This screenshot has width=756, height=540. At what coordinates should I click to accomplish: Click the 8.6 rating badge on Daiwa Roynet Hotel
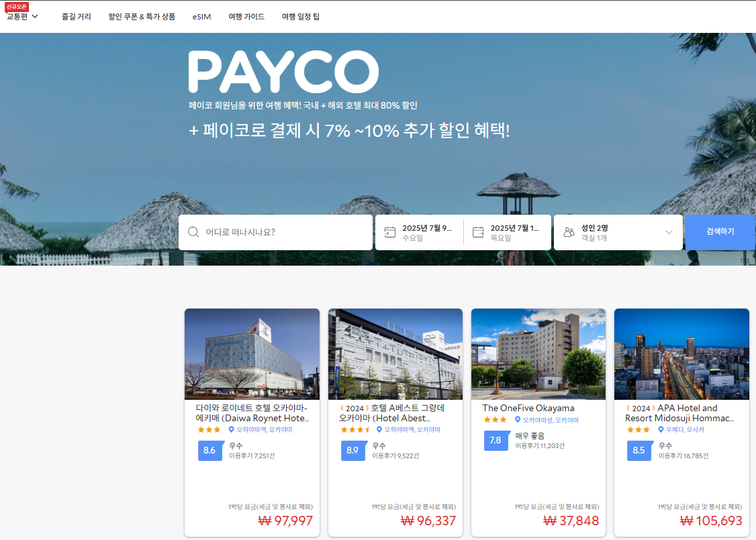coord(210,451)
